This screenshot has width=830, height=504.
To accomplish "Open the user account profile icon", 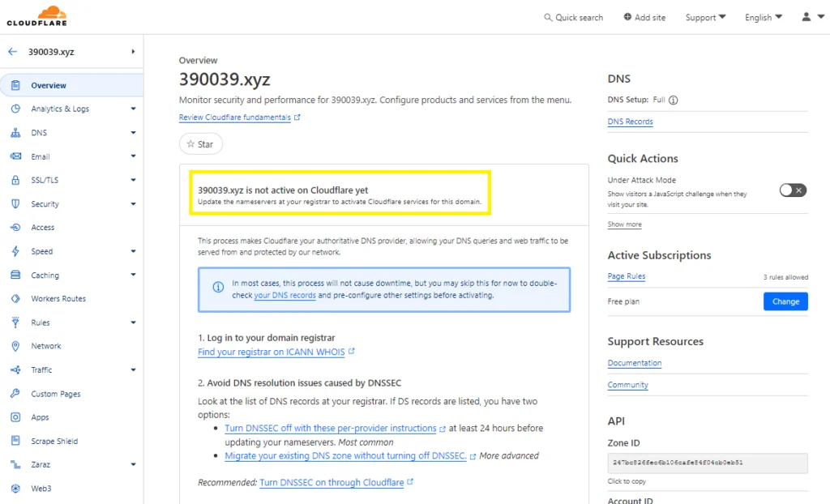I will click(806, 17).
